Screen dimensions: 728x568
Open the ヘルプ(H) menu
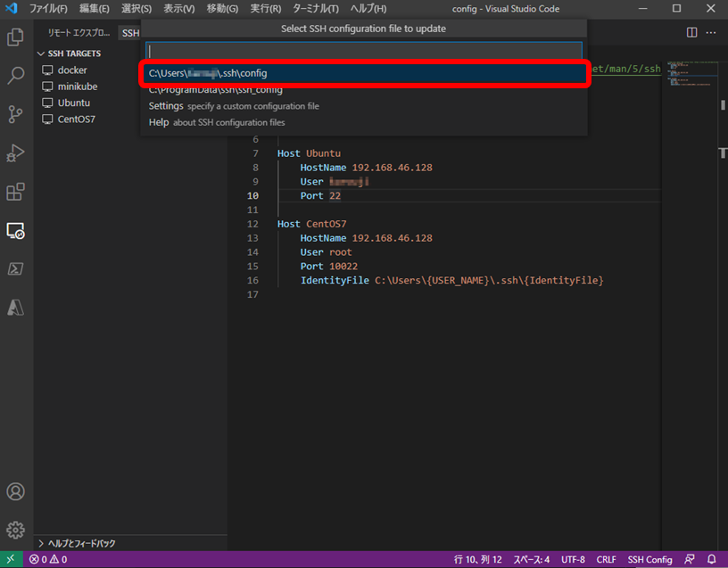point(368,9)
